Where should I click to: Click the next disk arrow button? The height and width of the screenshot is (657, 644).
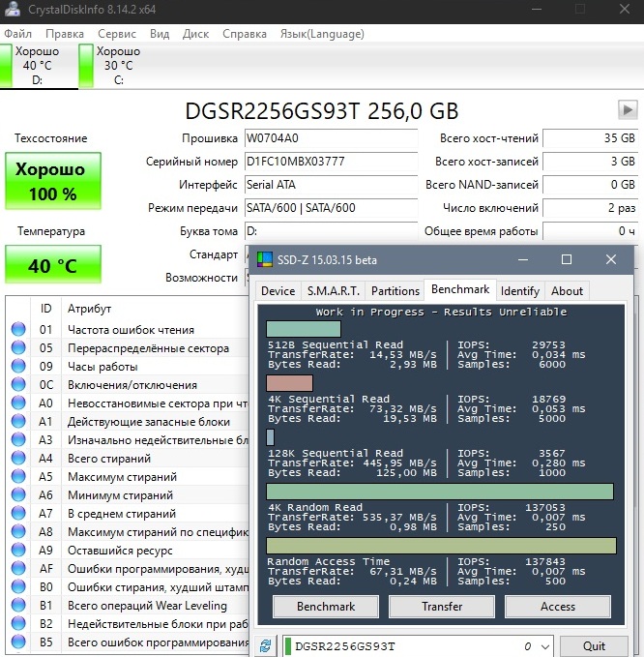(x=628, y=110)
